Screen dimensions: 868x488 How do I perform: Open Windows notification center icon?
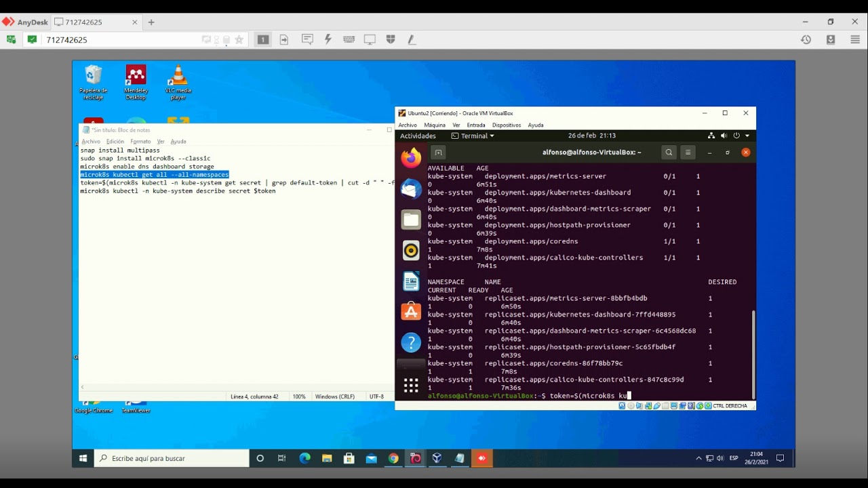780,458
